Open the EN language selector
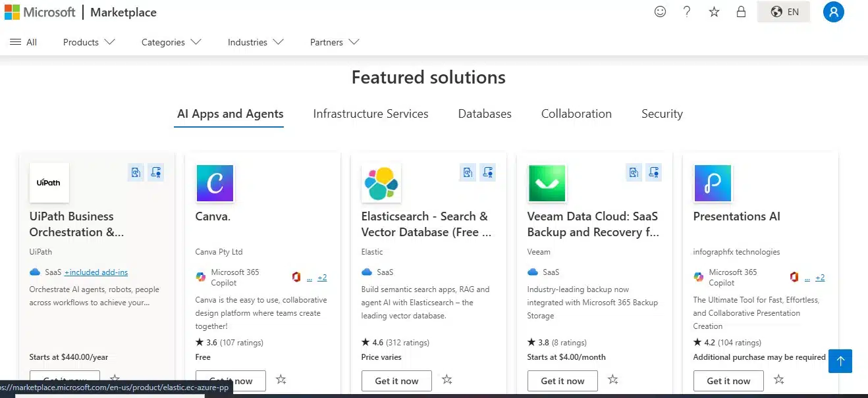 click(x=784, y=12)
